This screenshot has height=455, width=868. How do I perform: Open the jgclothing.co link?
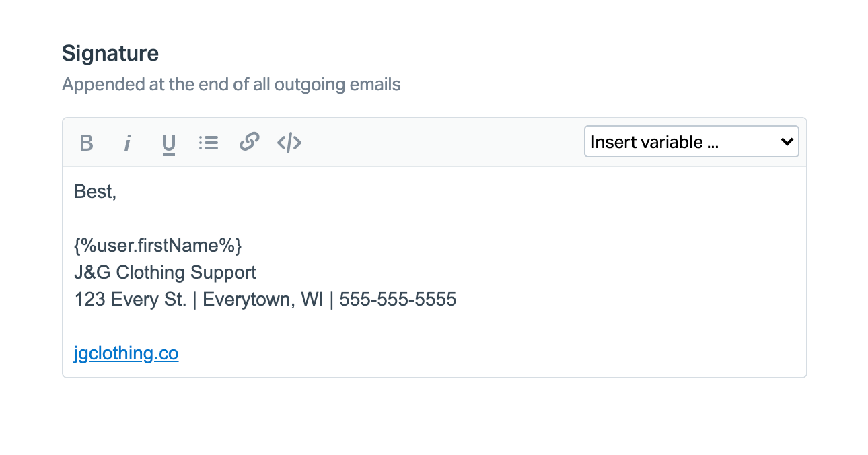[126, 353]
